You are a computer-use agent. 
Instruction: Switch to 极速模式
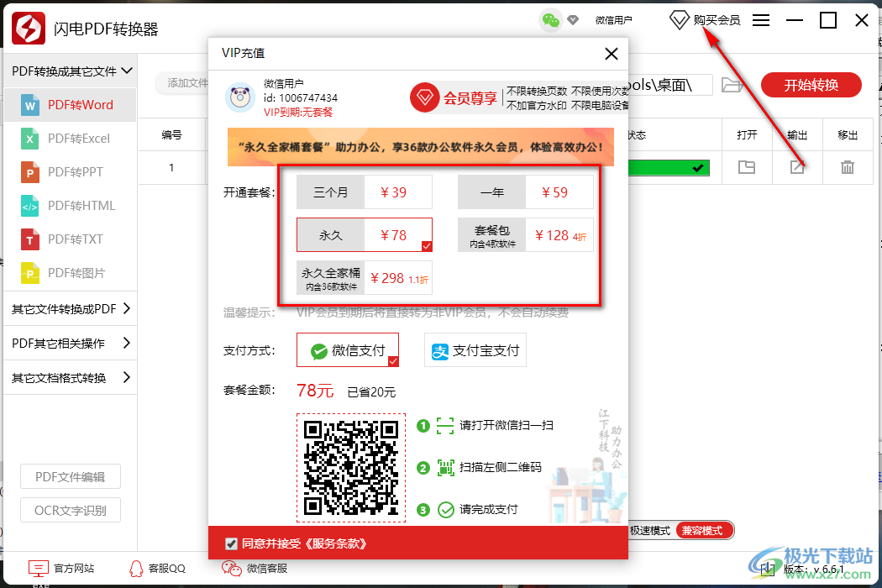click(x=649, y=531)
